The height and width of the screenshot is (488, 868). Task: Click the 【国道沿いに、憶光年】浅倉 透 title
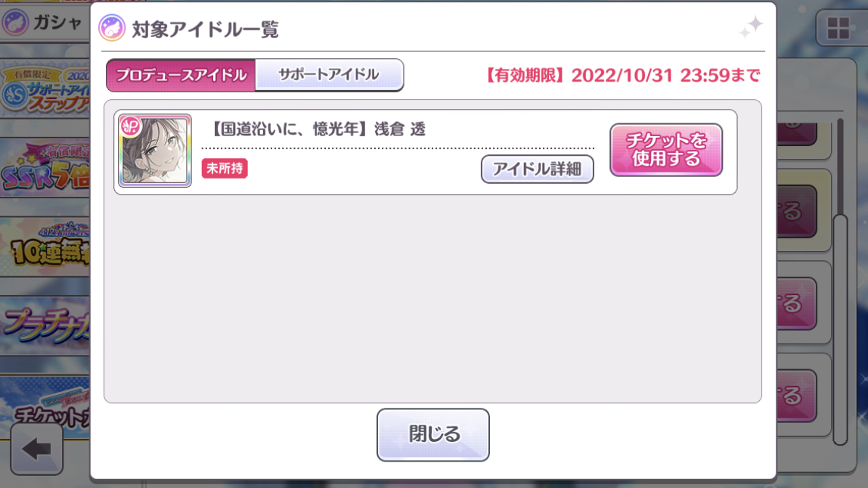click(x=318, y=129)
